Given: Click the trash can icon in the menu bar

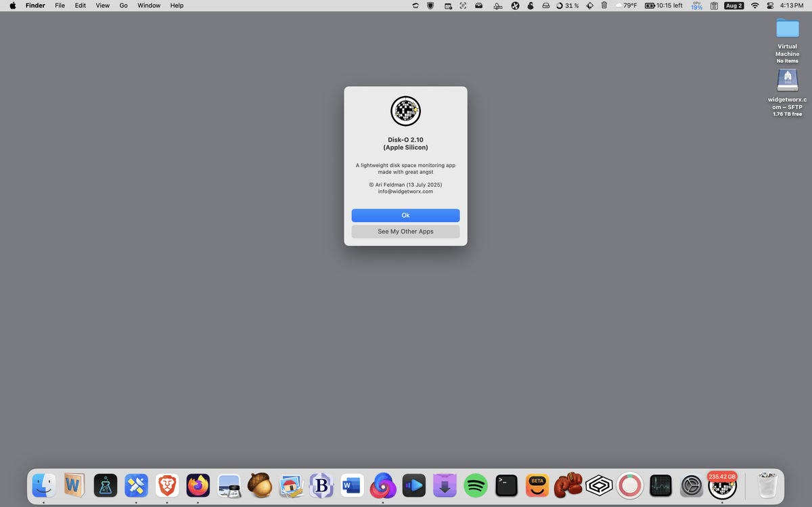Looking at the screenshot, I should click(x=604, y=5).
